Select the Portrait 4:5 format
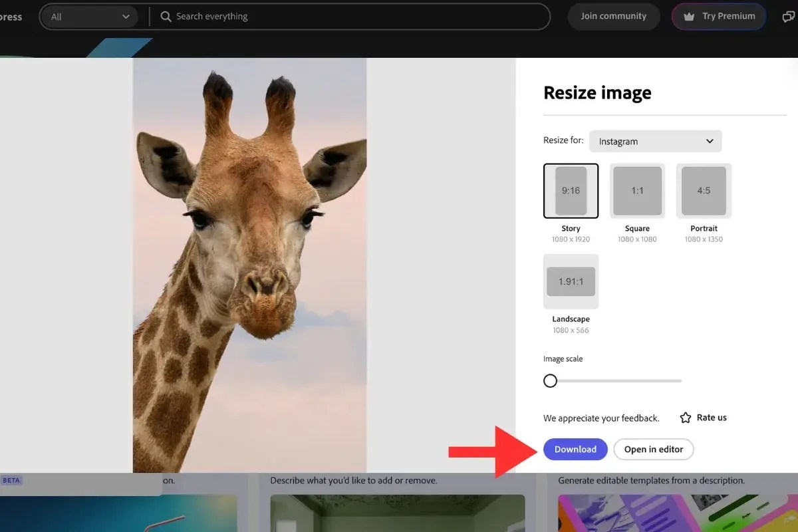Screen dimensions: 798x532 704,191
